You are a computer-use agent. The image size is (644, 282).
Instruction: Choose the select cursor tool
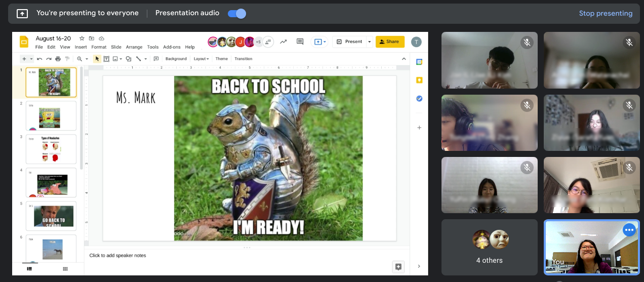pos(97,59)
